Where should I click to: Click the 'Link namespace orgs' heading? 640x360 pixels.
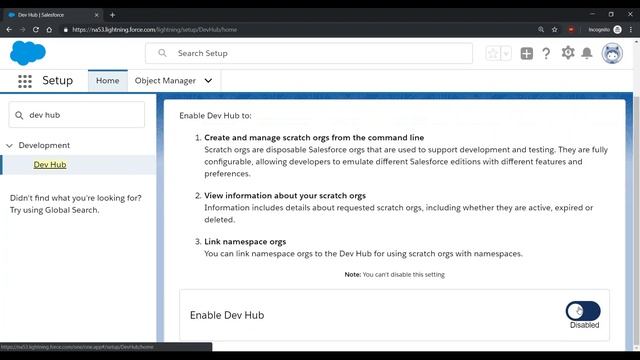click(x=245, y=242)
